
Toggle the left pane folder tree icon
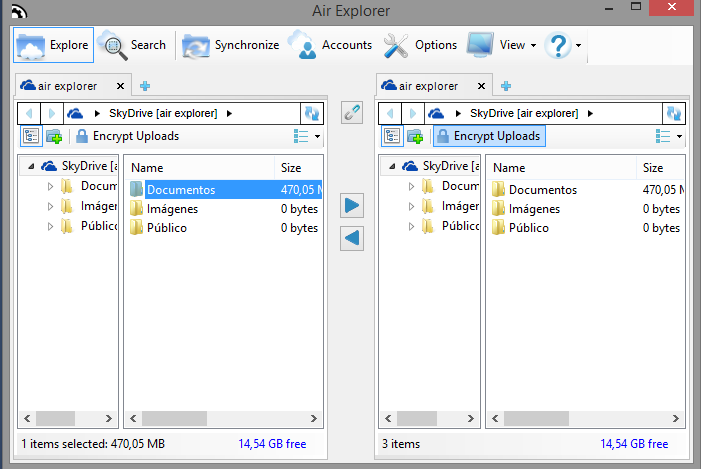(x=31, y=136)
